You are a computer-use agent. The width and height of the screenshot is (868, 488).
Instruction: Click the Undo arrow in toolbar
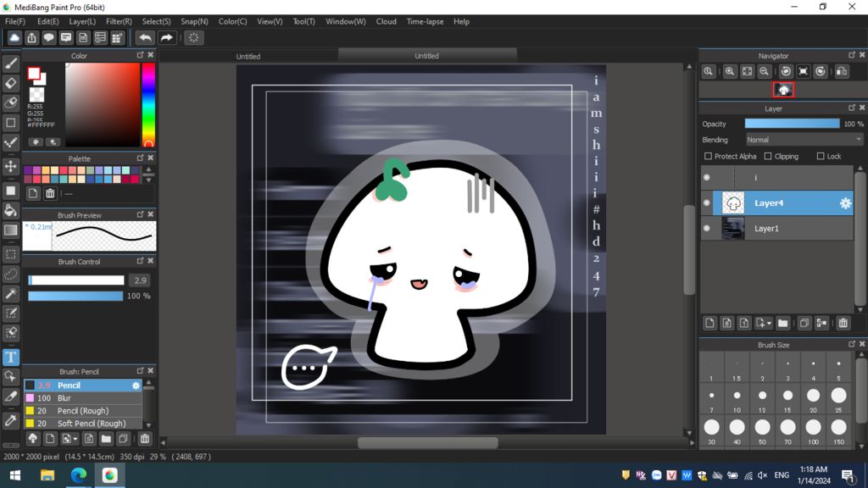pos(145,37)
